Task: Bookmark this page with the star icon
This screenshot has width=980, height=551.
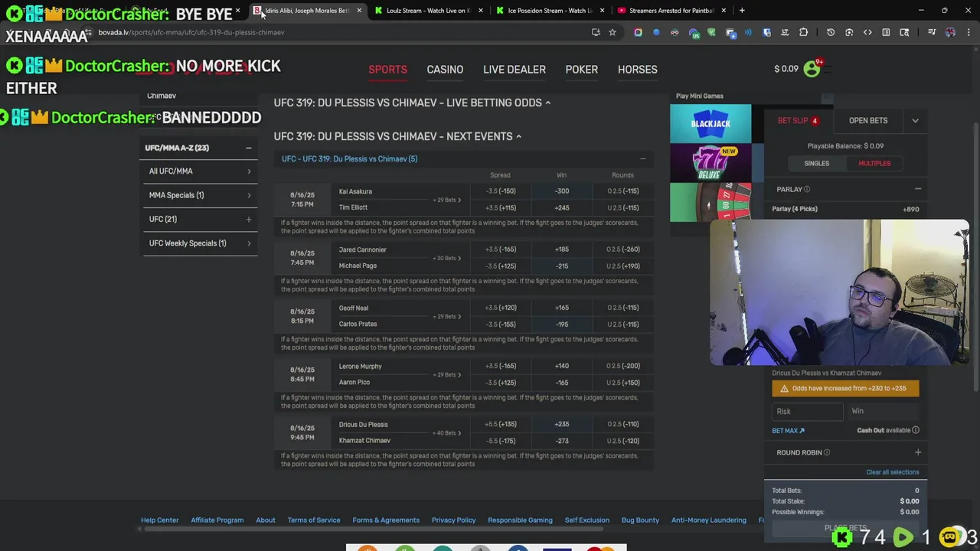Action: point(612,32)
